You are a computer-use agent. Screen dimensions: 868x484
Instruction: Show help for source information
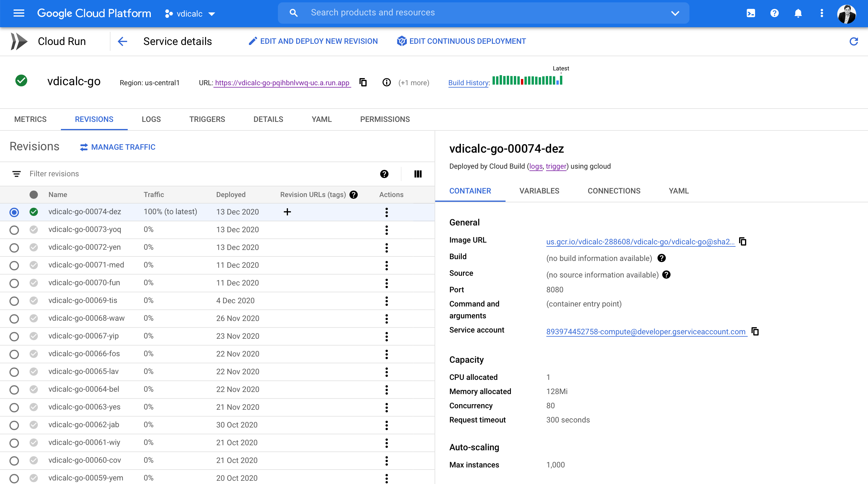click(666, 275)
